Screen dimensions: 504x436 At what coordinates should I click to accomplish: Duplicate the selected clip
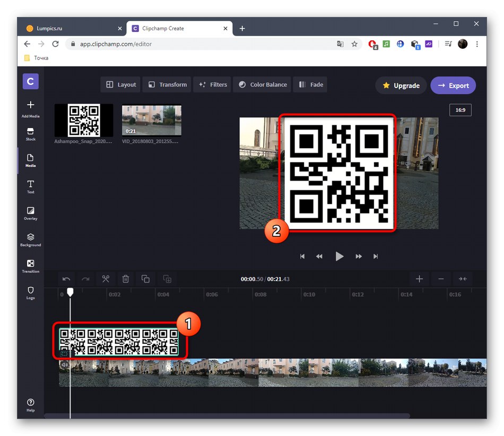[167, 279]
